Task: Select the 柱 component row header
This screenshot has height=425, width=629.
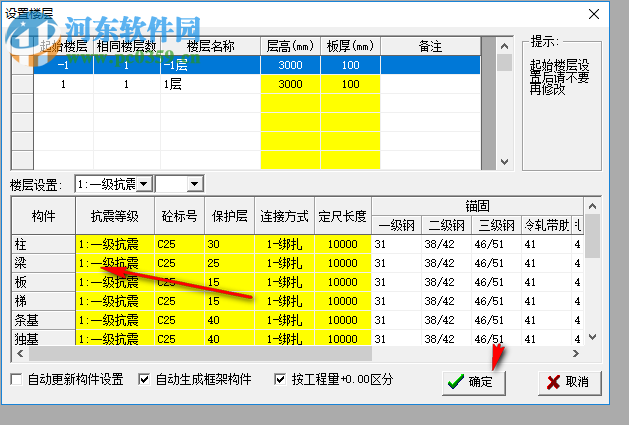Action: (x=43, y=244)
